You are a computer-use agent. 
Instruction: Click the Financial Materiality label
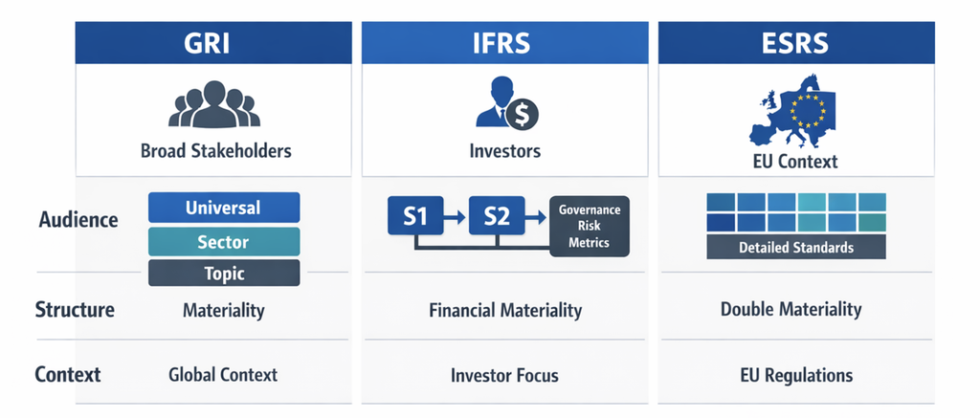click(505, 311)
